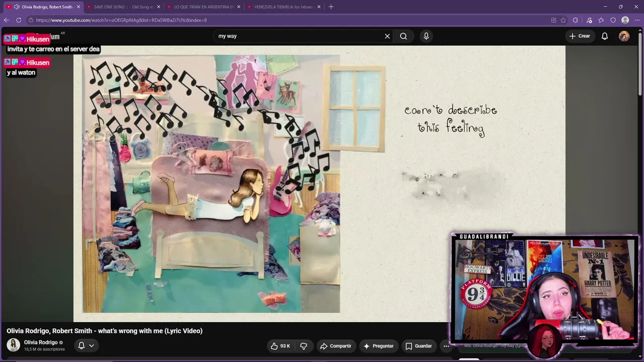The image size is (644, 362).
Task: Open the Olivia Rodrigo channel avatar
Action: pyautogui.click(x=14, y=345)
